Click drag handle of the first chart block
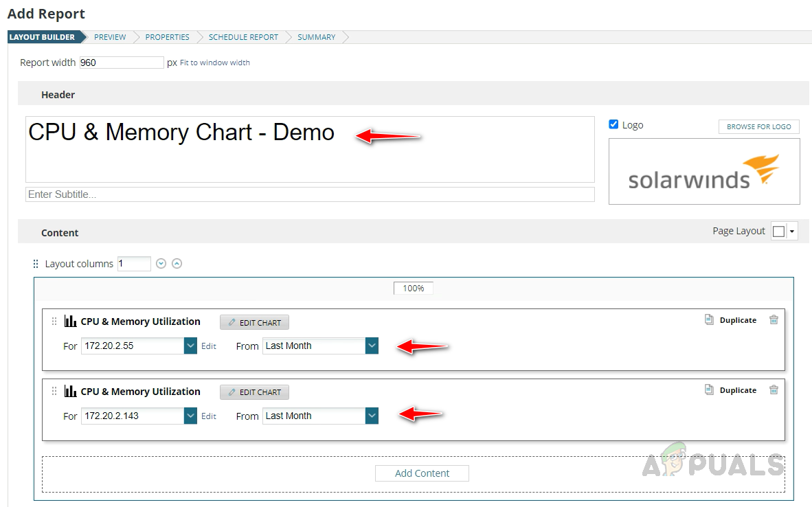This screenshot has height=507, width=812. pyautogui.click(x=54, y=321)
